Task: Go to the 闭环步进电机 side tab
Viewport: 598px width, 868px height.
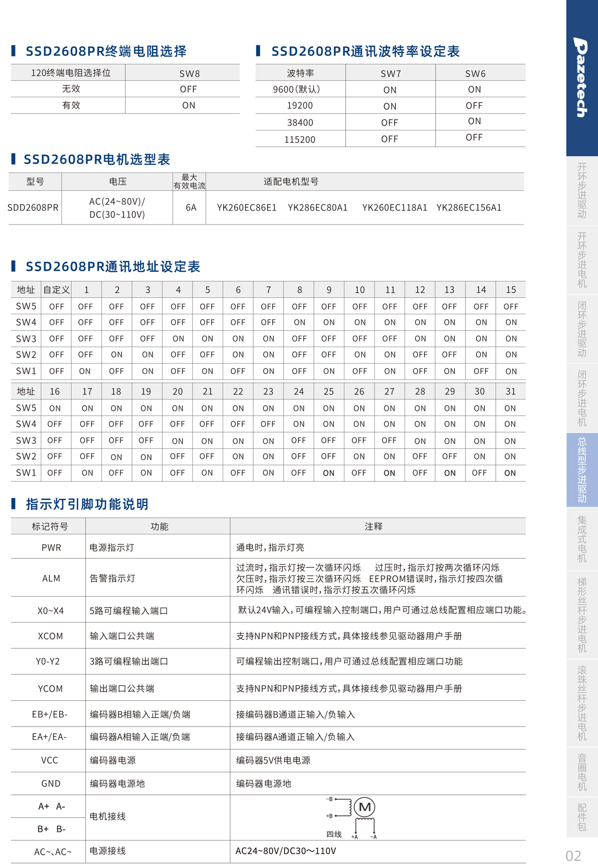Action: (582, 398)
